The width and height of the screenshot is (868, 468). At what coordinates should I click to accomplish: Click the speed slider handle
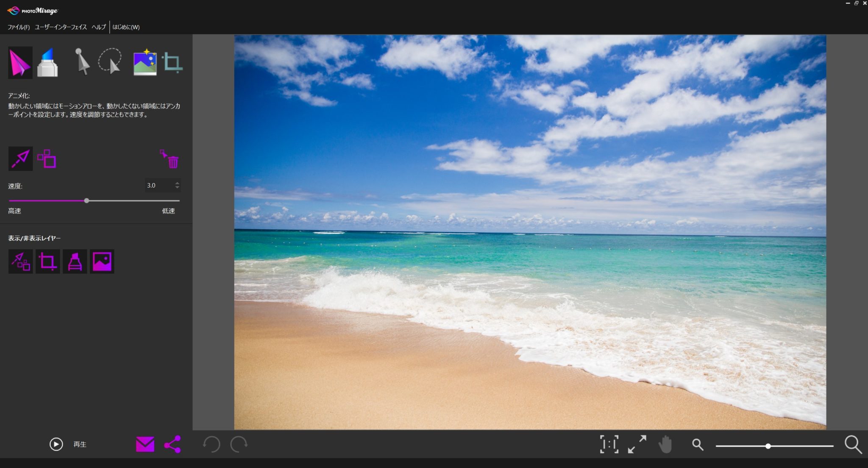[x=86, y=201]
